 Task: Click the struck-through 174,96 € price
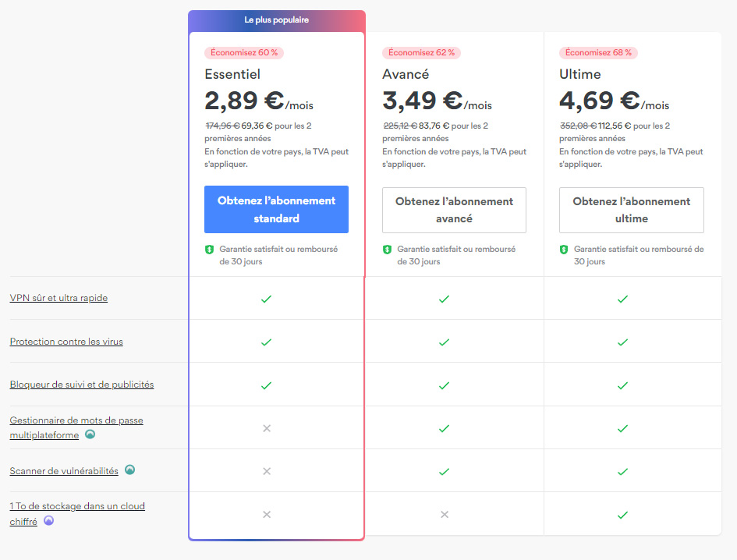tap(222, 126)
